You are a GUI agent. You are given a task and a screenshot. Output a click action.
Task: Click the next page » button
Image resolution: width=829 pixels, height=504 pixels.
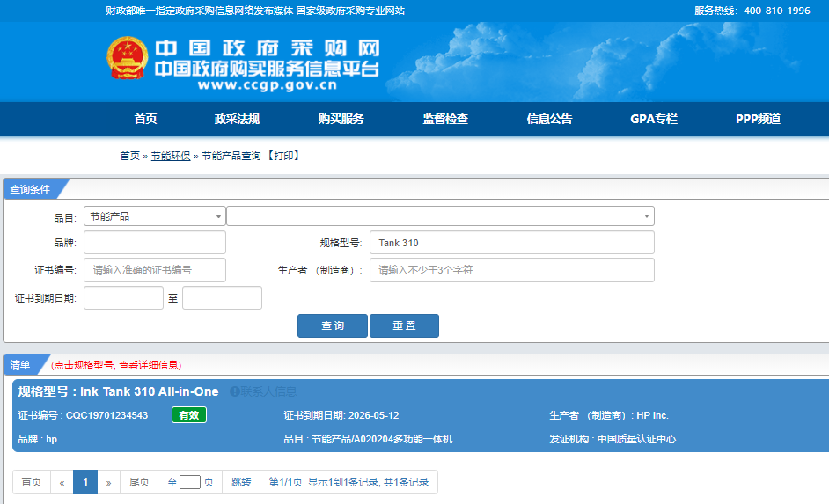pos(108,482)
